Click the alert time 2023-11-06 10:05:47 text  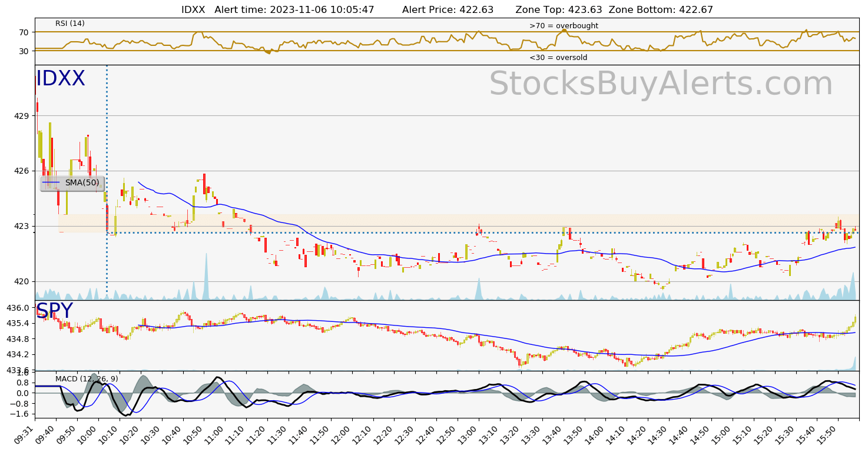pos(294,9)
